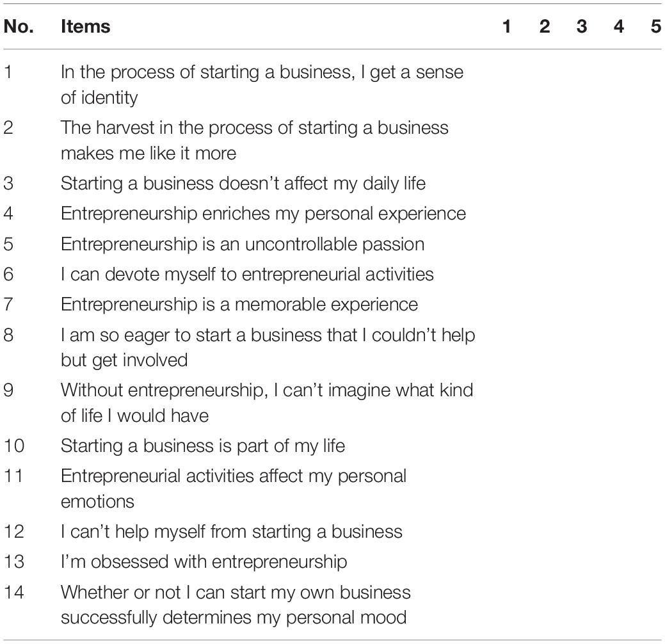The width and height of the screenshot is (665, 644).
Task: Click item 1 about sense of identity
Action: click(x=262, y=85)
